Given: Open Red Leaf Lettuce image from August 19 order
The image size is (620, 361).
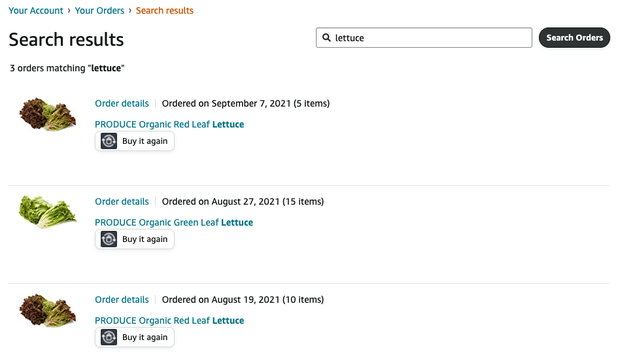Looking at the screenshot, I should click(47, 310).
